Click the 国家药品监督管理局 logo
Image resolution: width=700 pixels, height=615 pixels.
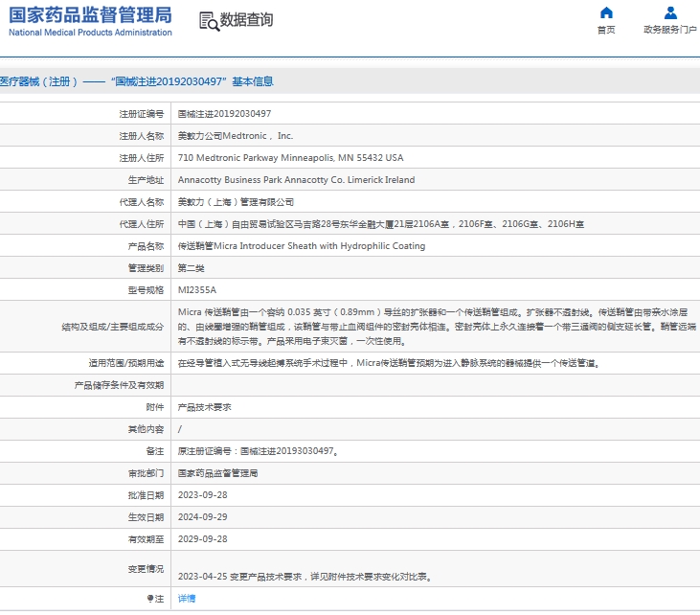pyautogui.click(x=90, y=15)
